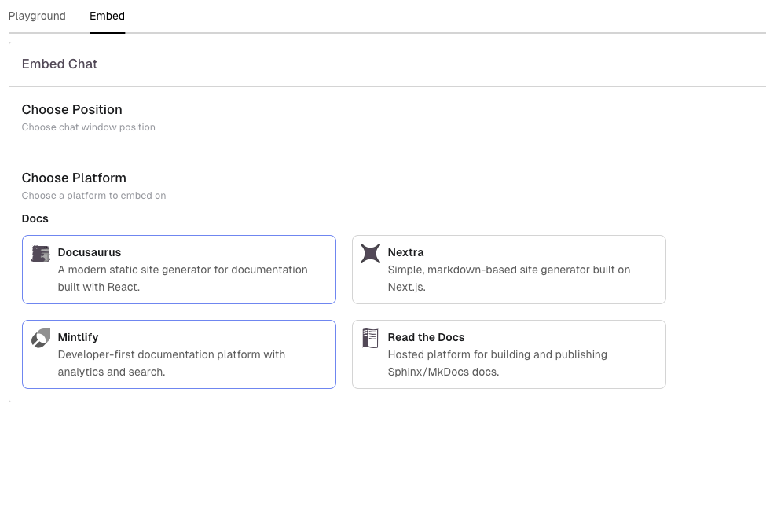Switch to the Playground tab
The image size is (766, 532).
(x=37, y=16)
